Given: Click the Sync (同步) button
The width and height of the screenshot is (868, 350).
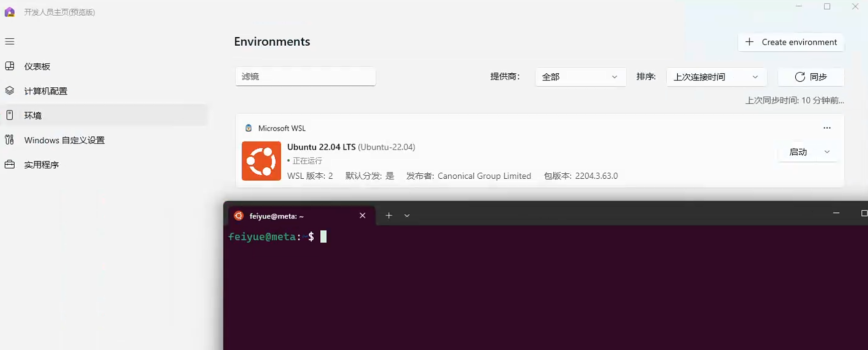Looking at the screenshot, I should pyautogui.click(x=810, y=77).
